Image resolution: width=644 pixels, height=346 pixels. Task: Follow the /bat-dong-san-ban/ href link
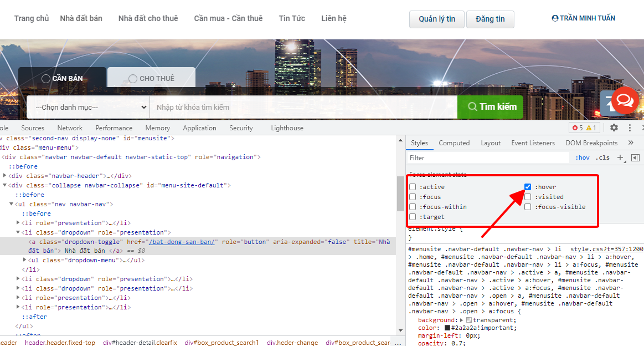[182, 242]
